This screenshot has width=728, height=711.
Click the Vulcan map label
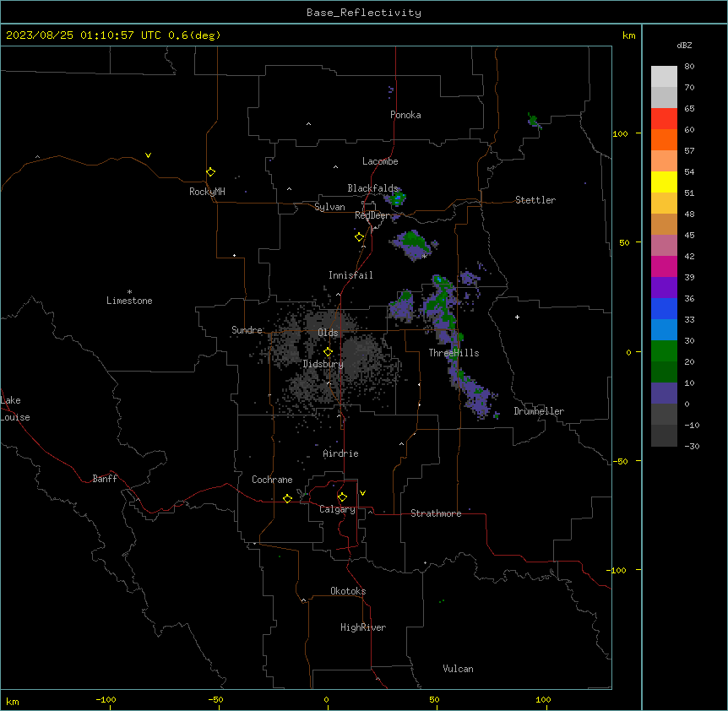point(459,669)
